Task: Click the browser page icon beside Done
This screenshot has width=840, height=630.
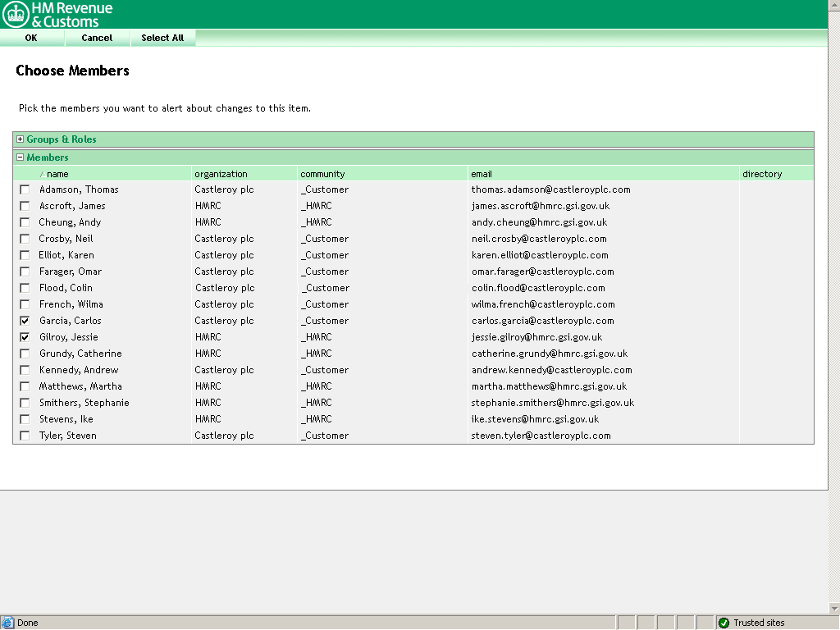Action: 7,623
